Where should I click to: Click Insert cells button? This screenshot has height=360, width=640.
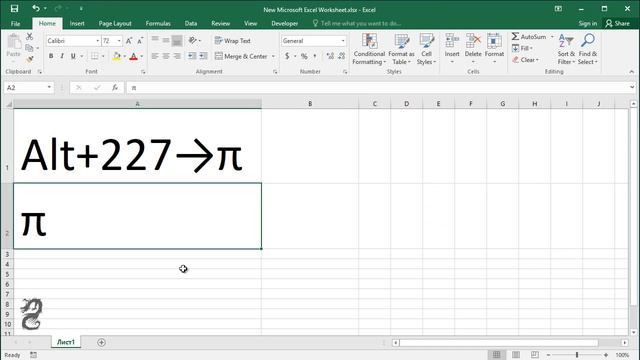click(452, 49)
